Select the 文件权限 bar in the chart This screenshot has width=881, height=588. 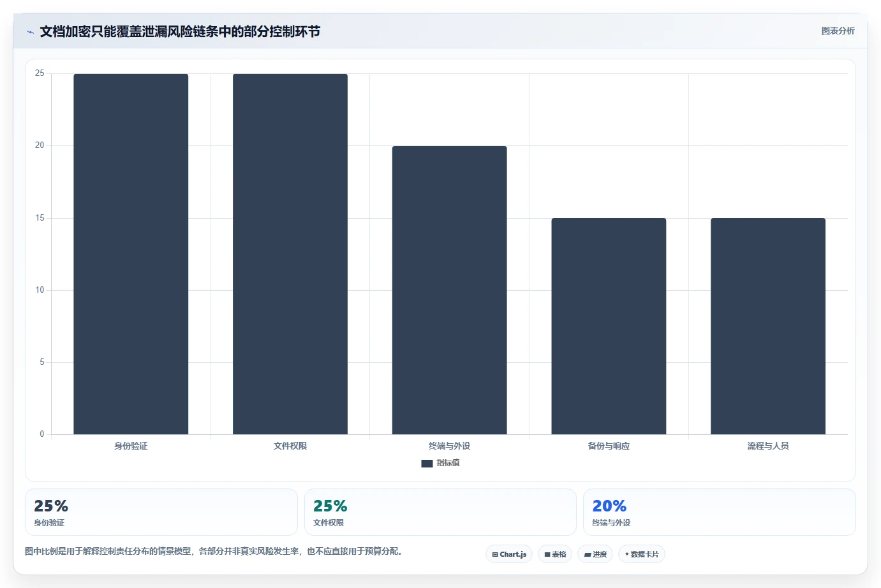[x=290, y=254]
